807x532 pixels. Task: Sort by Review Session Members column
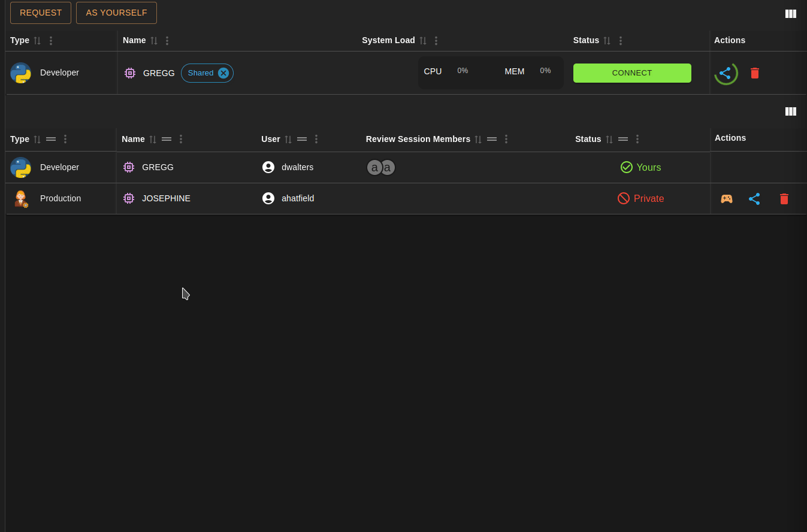pos(478,139)
